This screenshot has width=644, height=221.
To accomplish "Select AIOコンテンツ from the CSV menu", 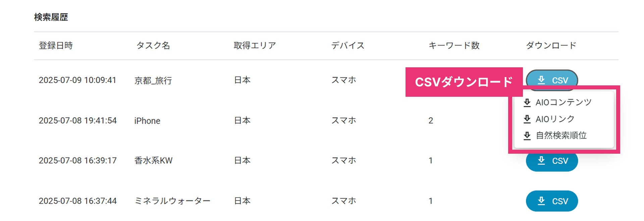I will click(564, 102).
